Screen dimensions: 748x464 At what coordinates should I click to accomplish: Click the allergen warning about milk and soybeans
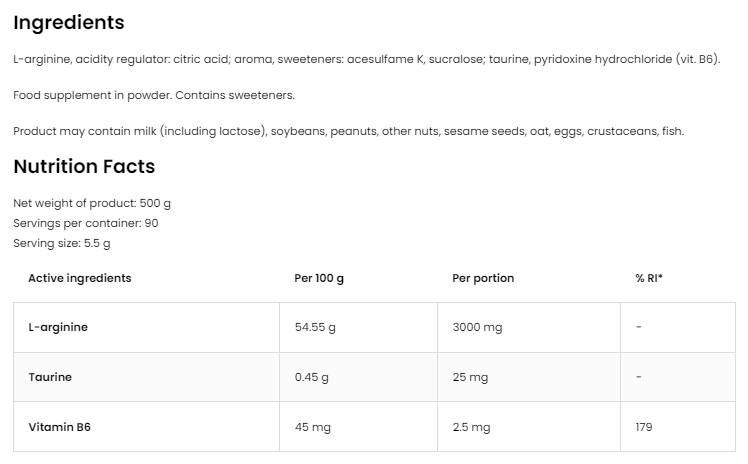(348, 131)
